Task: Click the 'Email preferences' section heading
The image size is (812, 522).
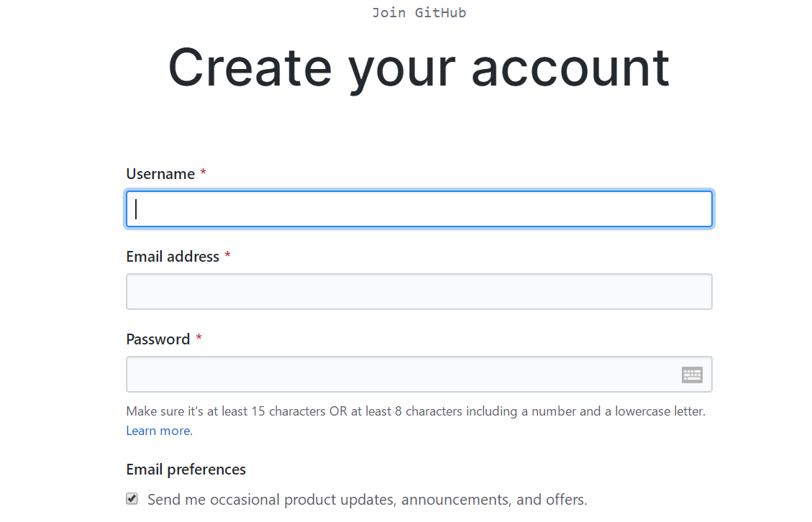Action: (186, 470)
